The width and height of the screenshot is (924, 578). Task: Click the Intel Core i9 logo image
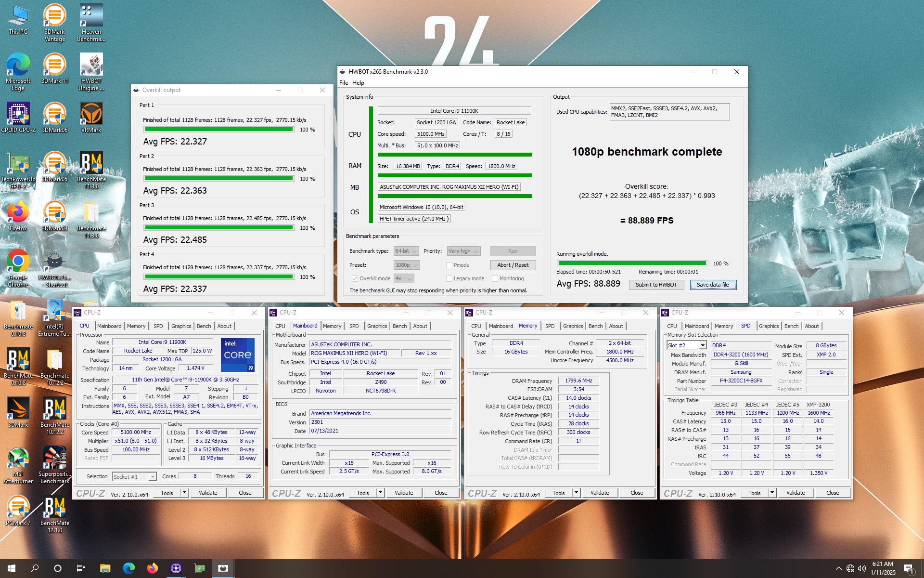(238, 355)
